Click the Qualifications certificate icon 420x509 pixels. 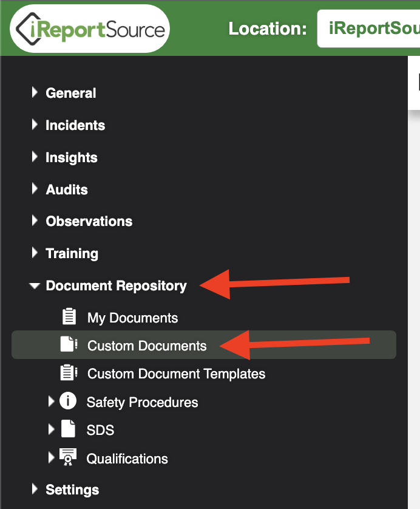(68, 457)
